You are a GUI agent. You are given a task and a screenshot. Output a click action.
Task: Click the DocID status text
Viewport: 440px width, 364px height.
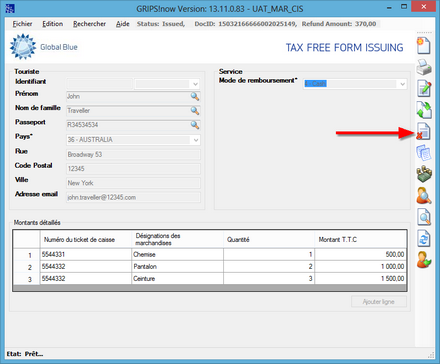point(245,24)
